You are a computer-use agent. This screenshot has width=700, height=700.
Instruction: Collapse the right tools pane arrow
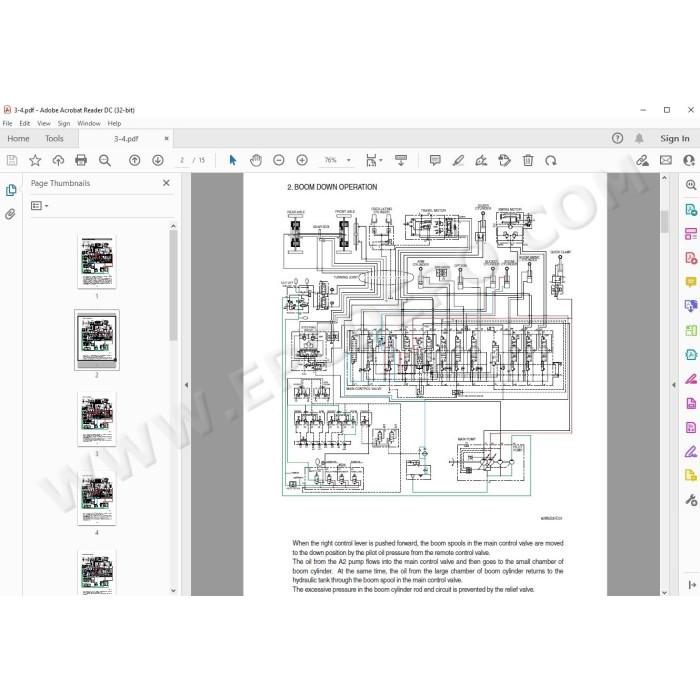point(674,384)
